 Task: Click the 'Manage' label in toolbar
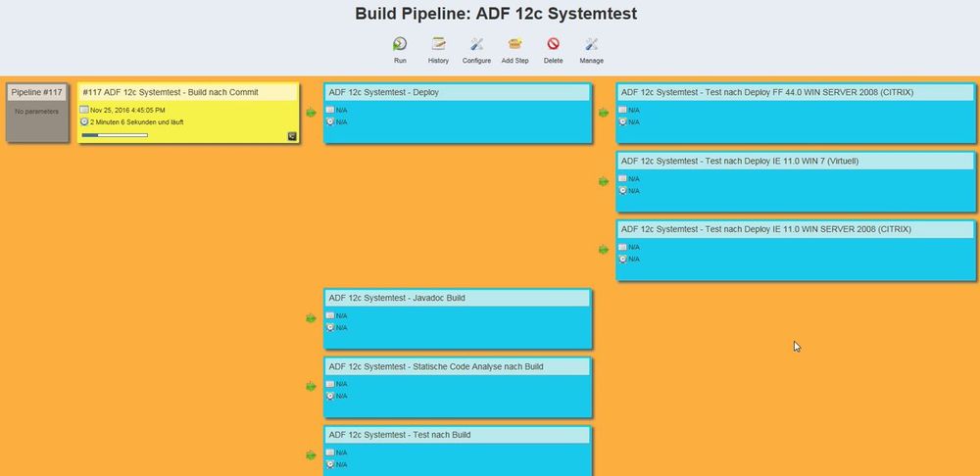coord(591,61)
